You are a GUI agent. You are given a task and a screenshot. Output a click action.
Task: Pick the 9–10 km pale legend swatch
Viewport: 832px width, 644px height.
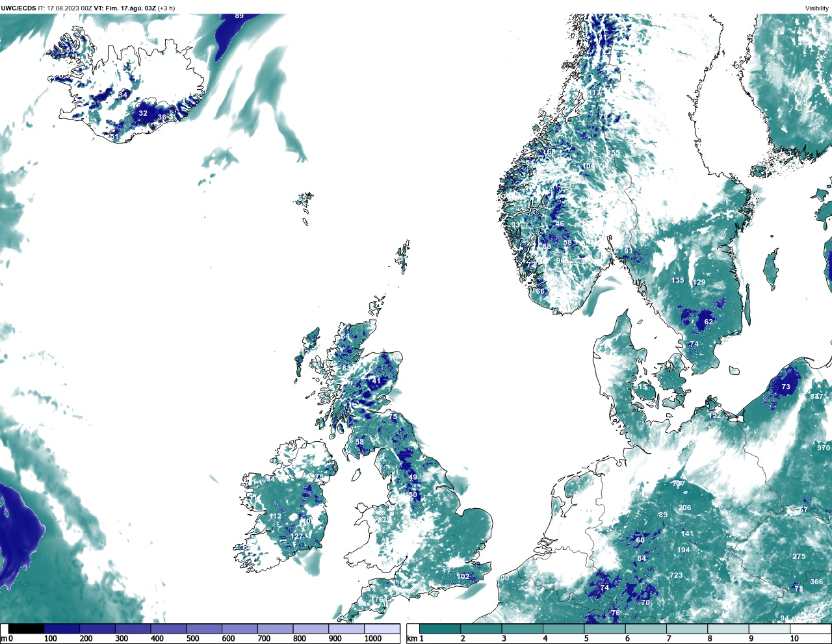coord(770,629)
